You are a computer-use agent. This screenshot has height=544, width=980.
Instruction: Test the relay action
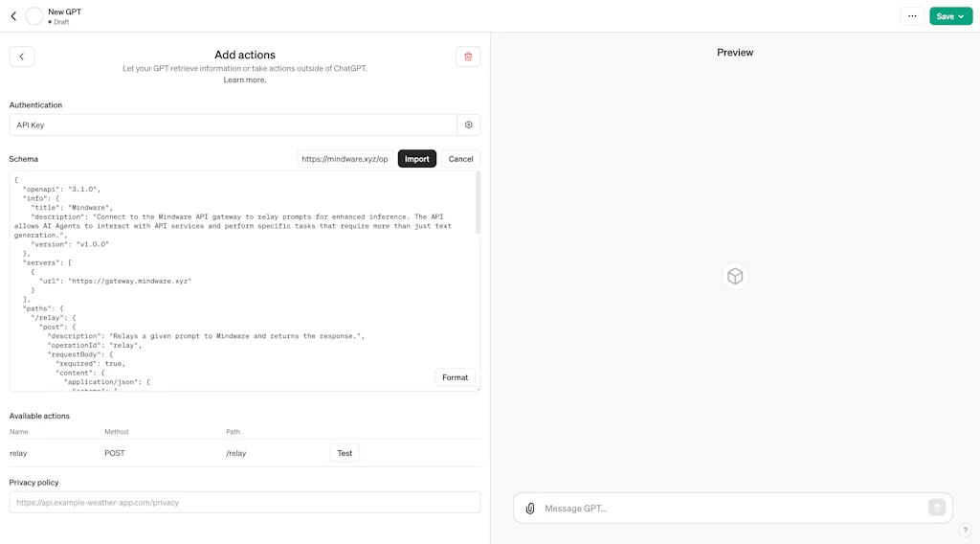(x=345, y=453)
